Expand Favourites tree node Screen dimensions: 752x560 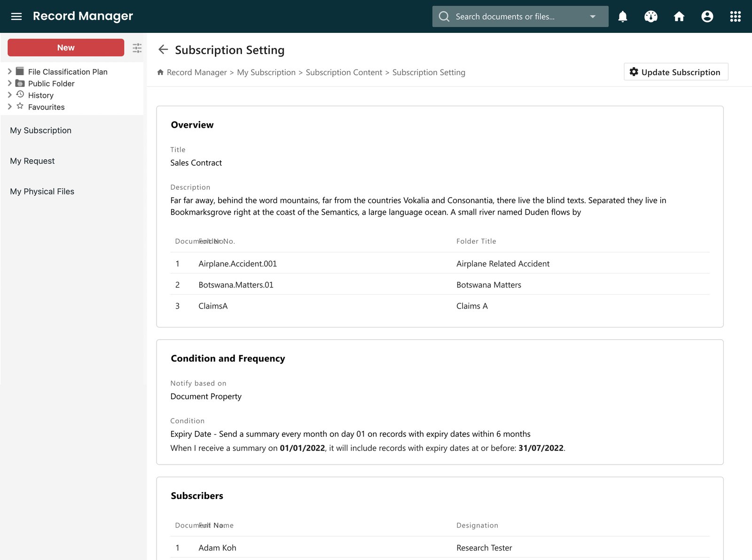click(x=9, y=107)
